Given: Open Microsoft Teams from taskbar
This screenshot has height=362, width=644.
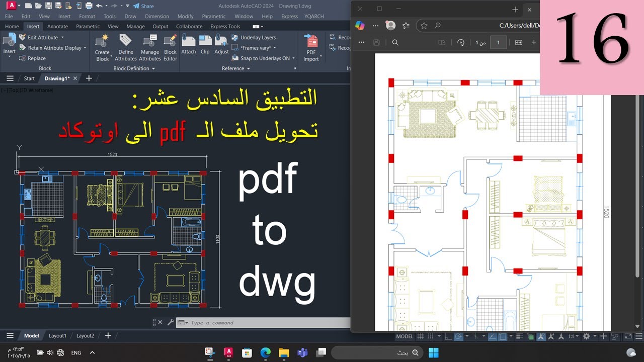Looking at the screenshot, I should (302, 352).
